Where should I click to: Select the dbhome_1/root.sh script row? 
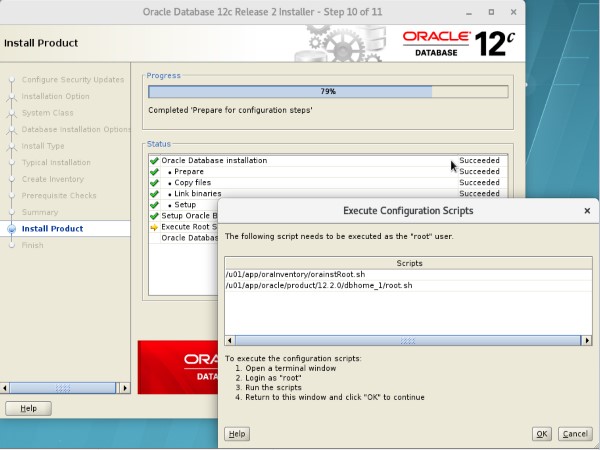[408, 285]
